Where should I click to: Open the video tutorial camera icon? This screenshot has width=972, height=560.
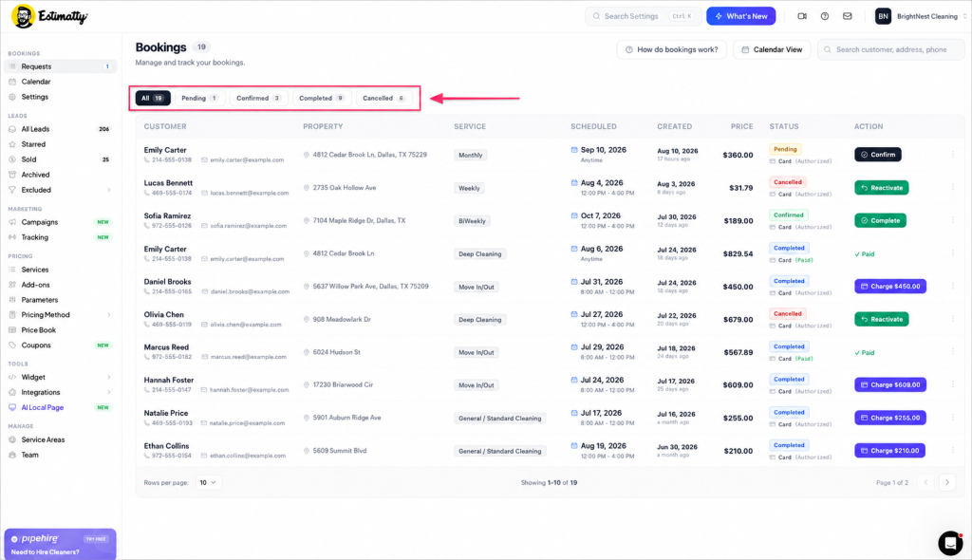coord(802,16)
